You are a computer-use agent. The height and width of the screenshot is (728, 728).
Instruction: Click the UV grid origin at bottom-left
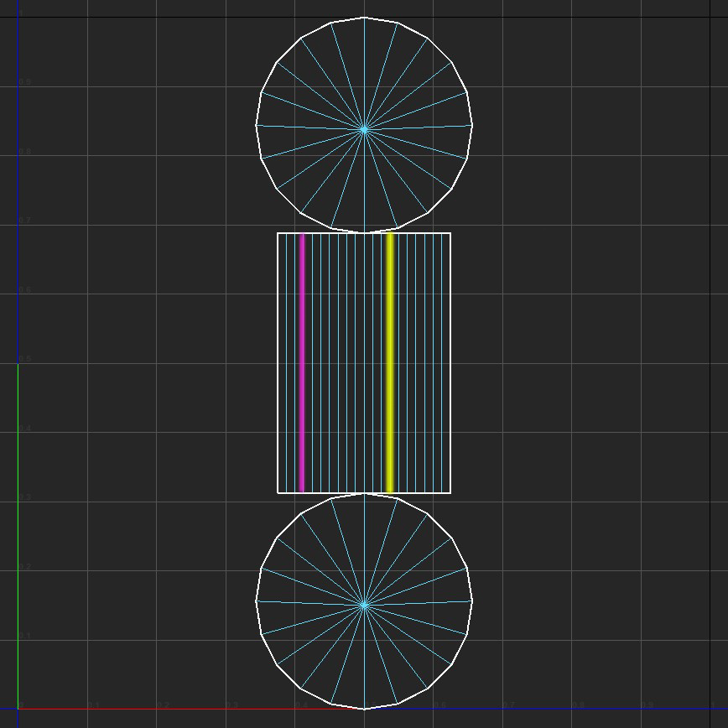[x=18, y=709]
